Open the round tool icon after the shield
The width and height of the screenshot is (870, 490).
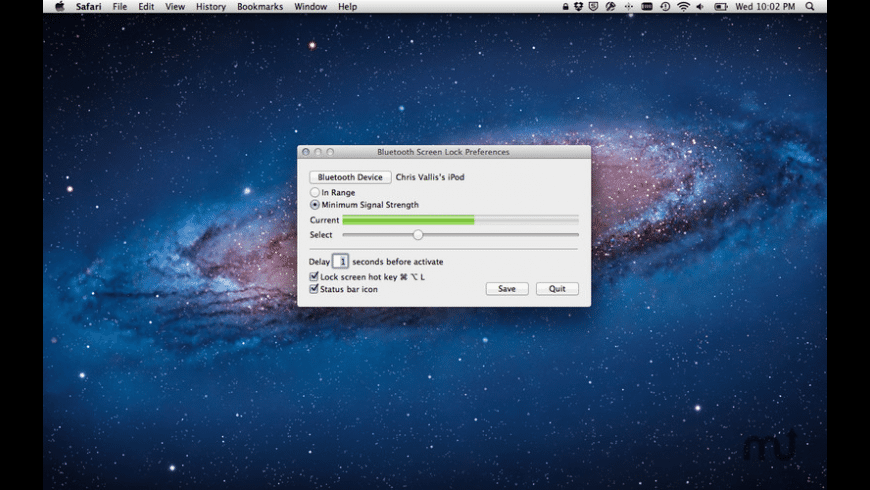[x=611, y=7]
